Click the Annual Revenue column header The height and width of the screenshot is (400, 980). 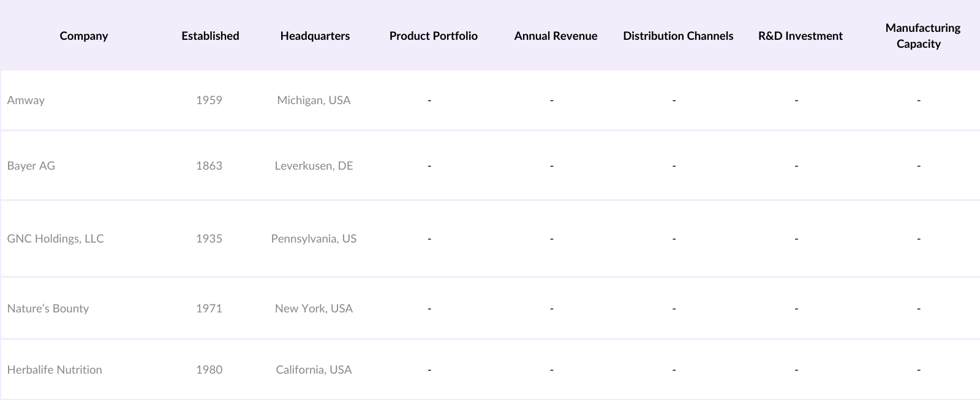coord(556,36)
